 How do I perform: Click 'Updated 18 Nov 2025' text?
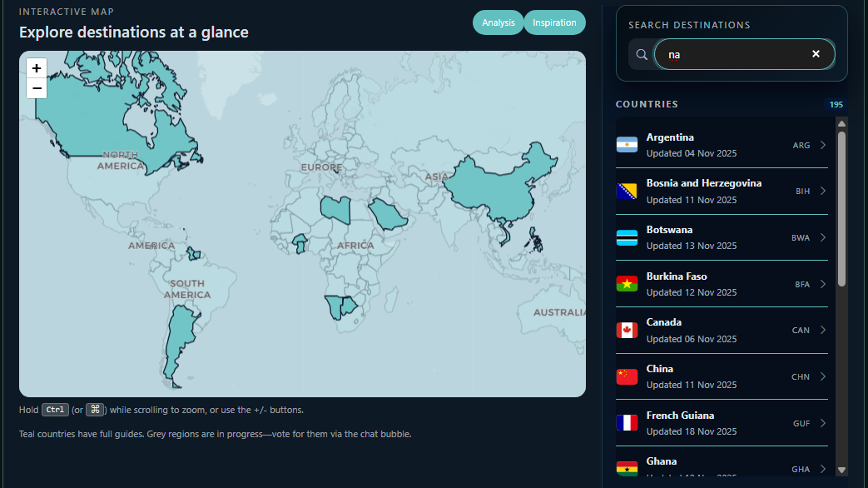692,431
